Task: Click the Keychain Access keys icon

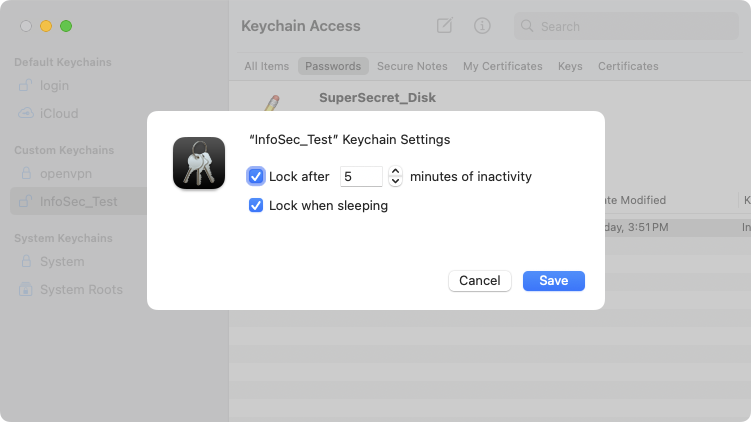Action: click(x=198, y=163)
